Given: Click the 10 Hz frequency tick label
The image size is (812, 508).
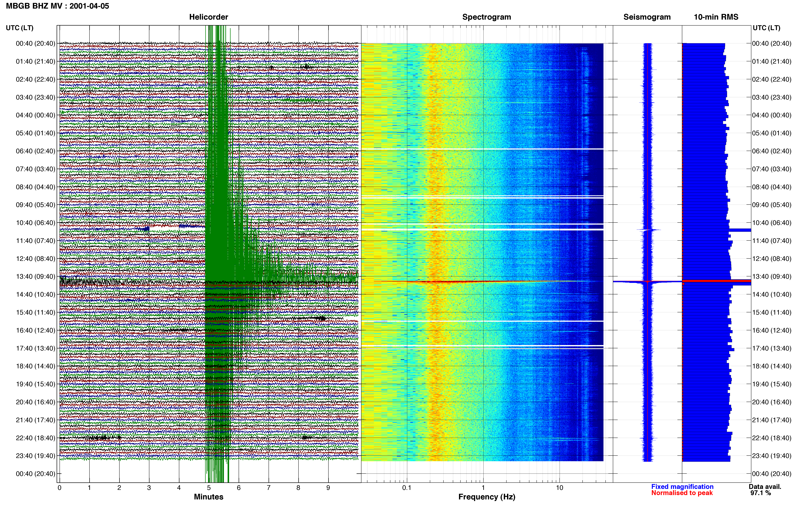Looking at the screenshot, I should click(x=559, y=488).
